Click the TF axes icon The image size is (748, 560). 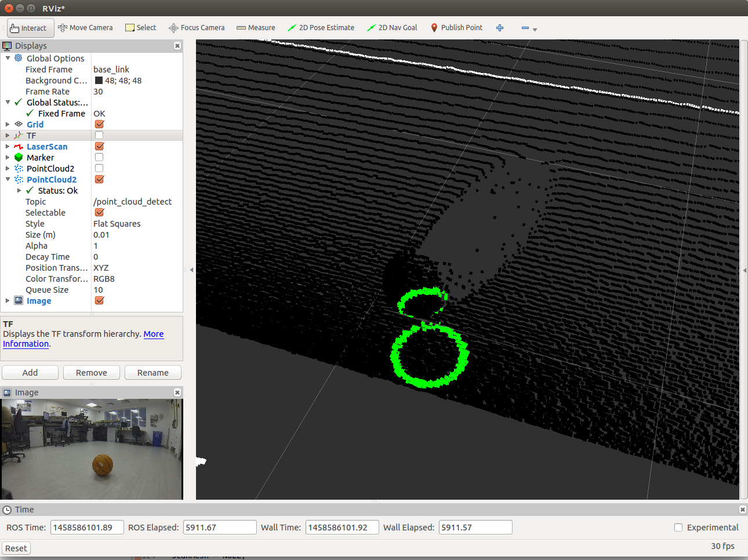coord(19,135)
